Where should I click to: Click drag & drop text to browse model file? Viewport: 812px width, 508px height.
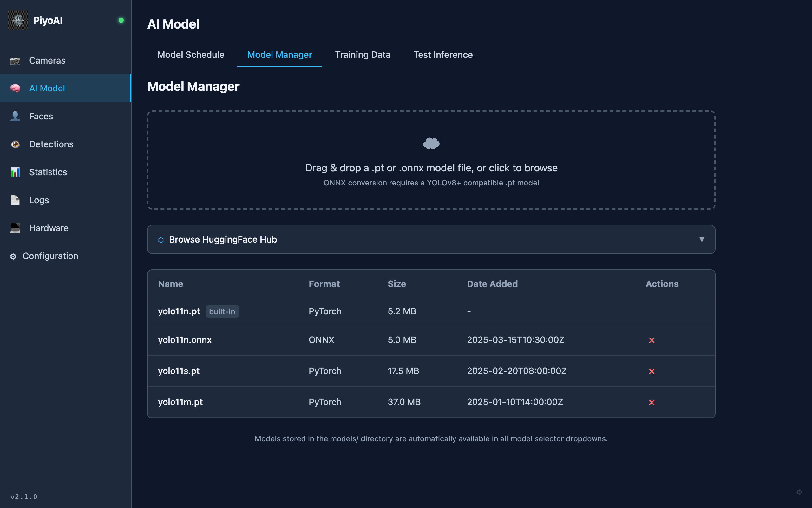tap(431, 168)
